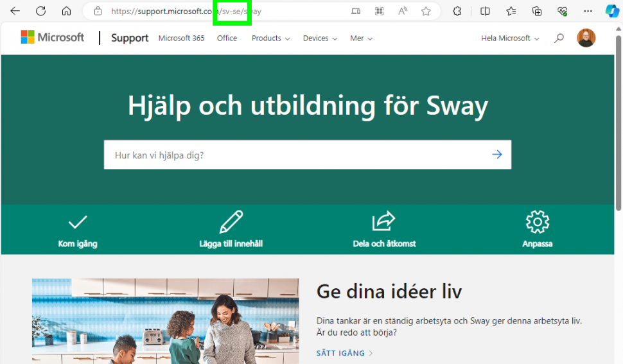Click the Dela och åtkomst share icon
The height and width of the screenshot is (364, 623).
click(384, 221)
